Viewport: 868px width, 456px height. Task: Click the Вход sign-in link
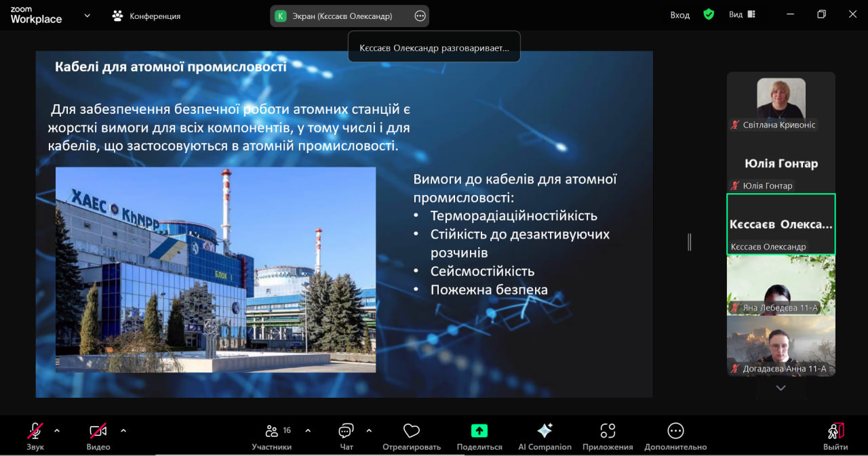[x=679, y=15]
